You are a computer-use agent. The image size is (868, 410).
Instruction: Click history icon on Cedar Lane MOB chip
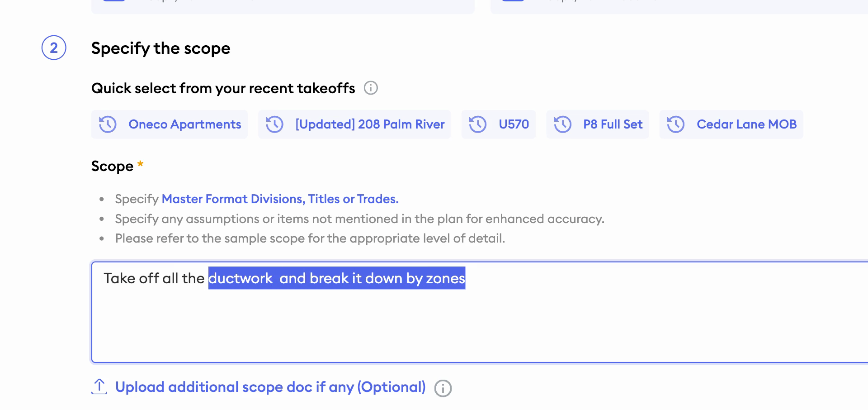pos(676,124)
